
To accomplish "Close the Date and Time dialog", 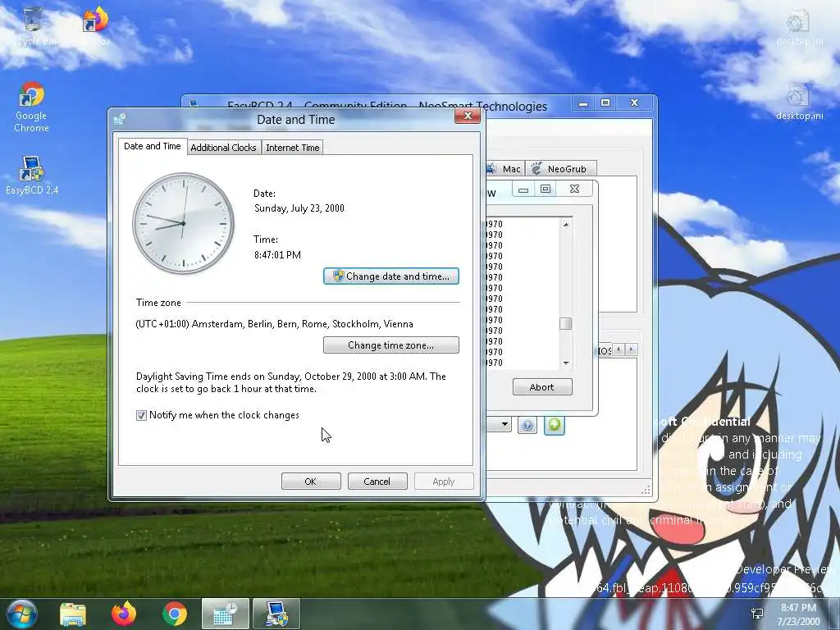I will click(x=467, y=116).
